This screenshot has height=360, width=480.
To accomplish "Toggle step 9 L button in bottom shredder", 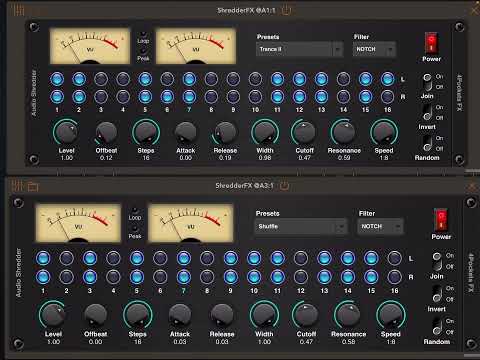I will [x=231, y=258].
